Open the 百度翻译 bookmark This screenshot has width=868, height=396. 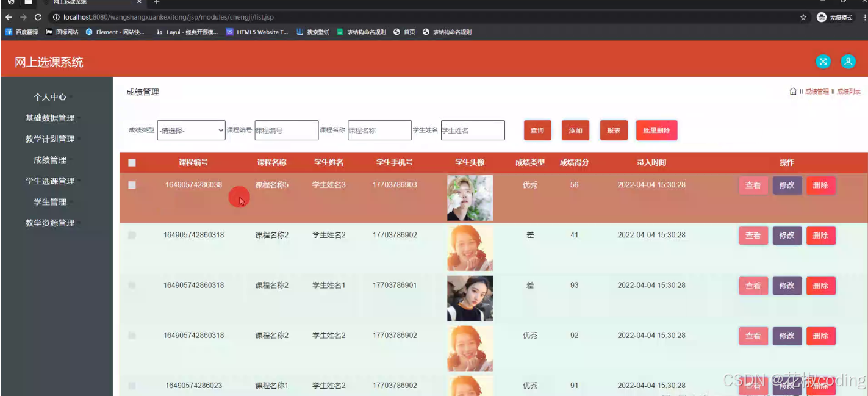23,32
